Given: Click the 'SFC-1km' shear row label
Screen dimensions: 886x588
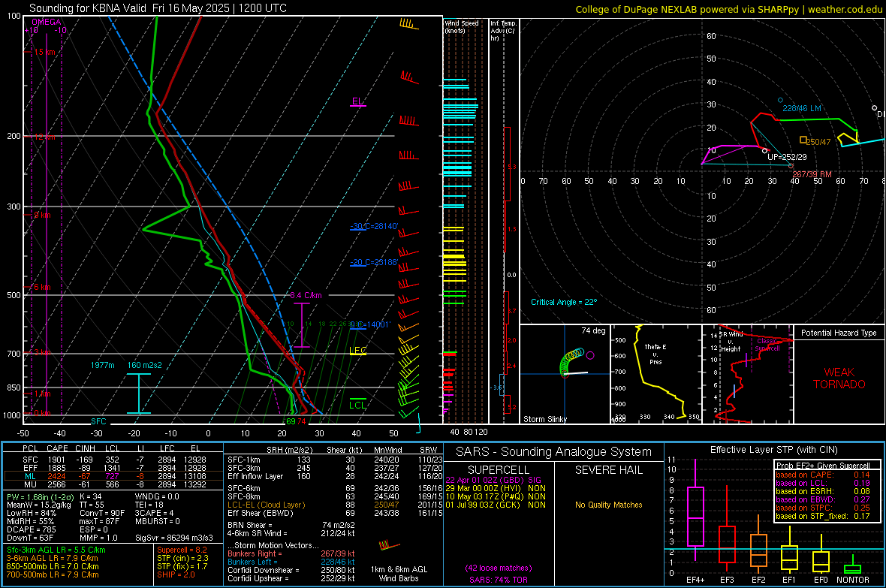Looking at the screenshot, I should coord(243,460).
